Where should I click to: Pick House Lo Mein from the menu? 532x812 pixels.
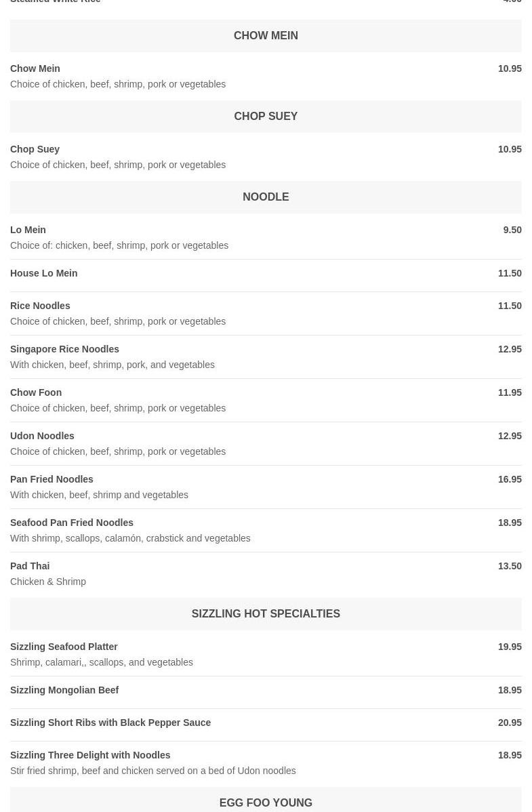[x=44, y=273]
